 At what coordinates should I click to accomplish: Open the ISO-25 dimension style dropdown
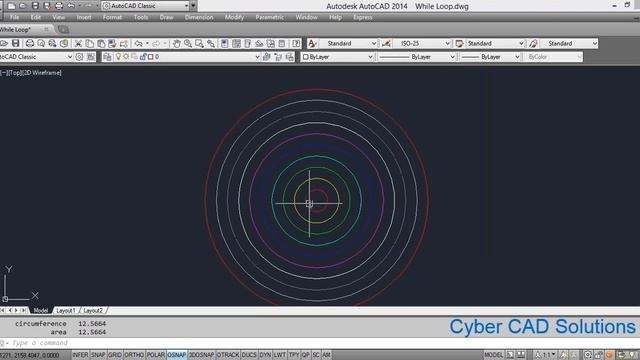click(447, 43)
